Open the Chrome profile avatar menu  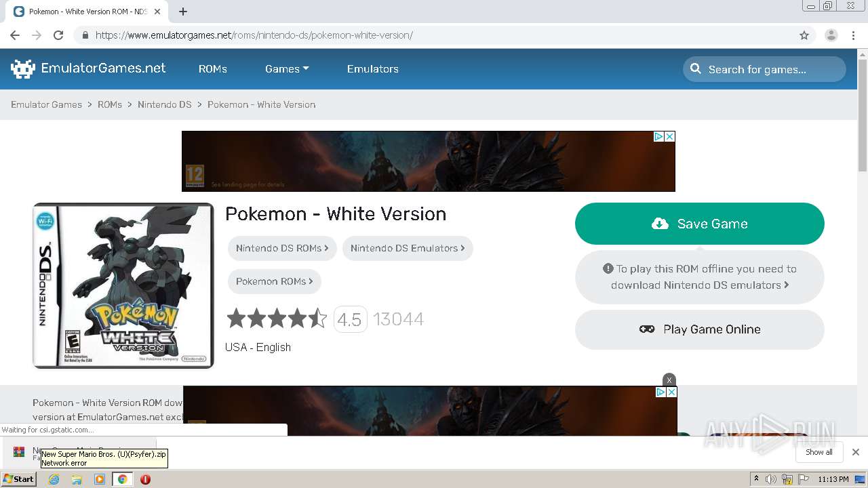[831, 35]
